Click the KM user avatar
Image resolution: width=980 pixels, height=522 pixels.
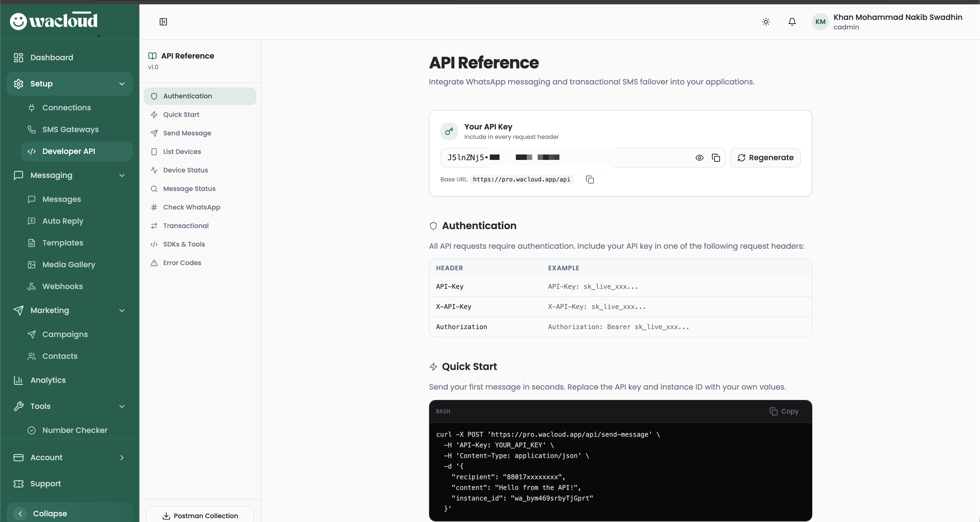pyautogui.click(x=820, y=22)
